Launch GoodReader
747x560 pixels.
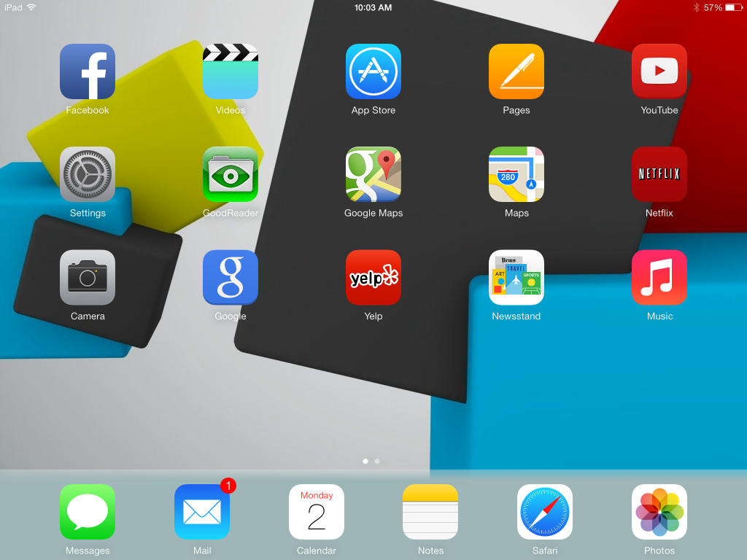point(231,174)
